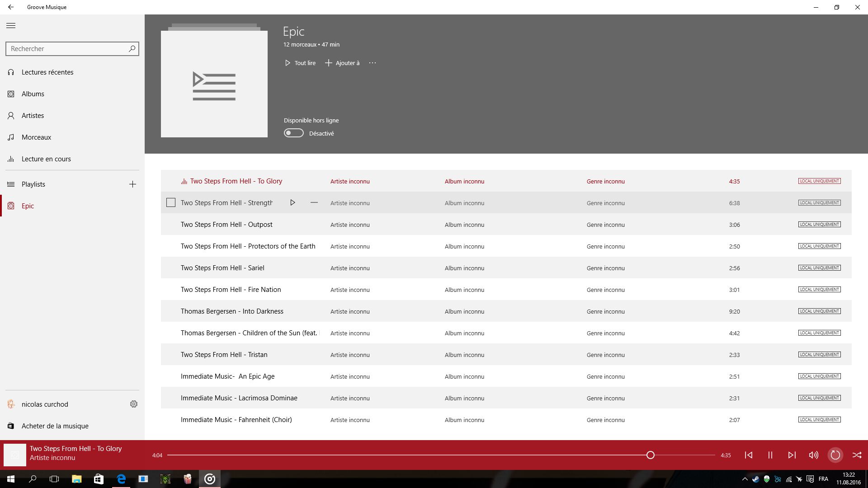This screenshot has width=868, height=488.
Task: Remove Strength track with minus icon
Action: click(314, 203)
